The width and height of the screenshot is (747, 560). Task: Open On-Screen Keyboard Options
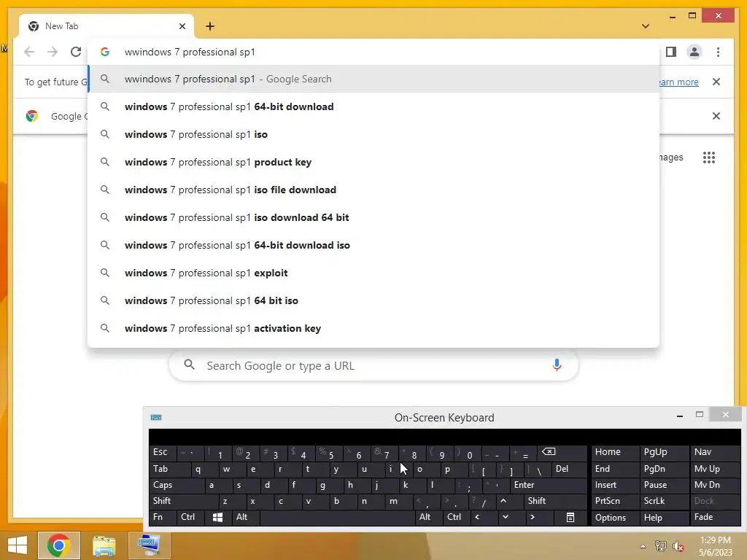(x=614, y=517)
